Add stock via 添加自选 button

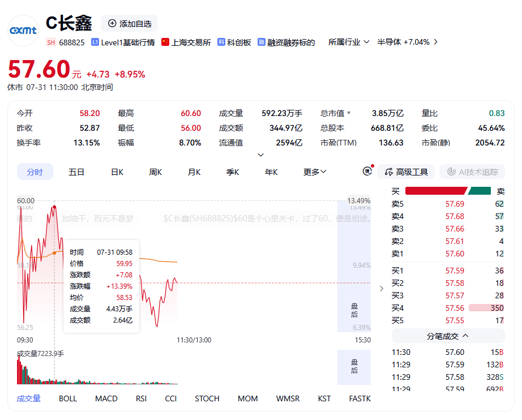coord(129,24)
